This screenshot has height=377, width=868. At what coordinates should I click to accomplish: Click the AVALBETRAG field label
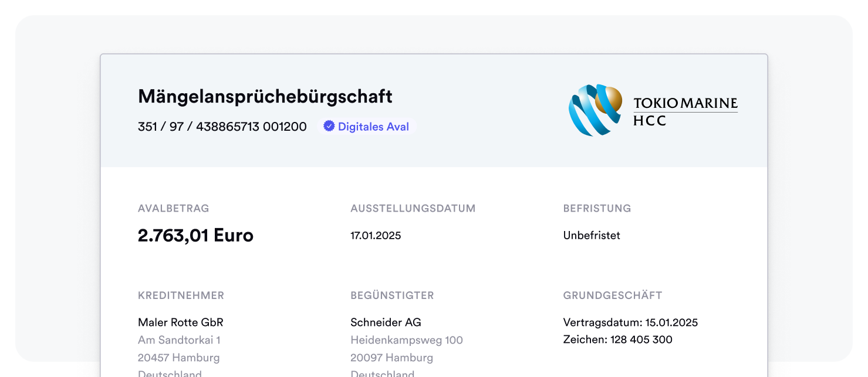[x=173, y=208]
